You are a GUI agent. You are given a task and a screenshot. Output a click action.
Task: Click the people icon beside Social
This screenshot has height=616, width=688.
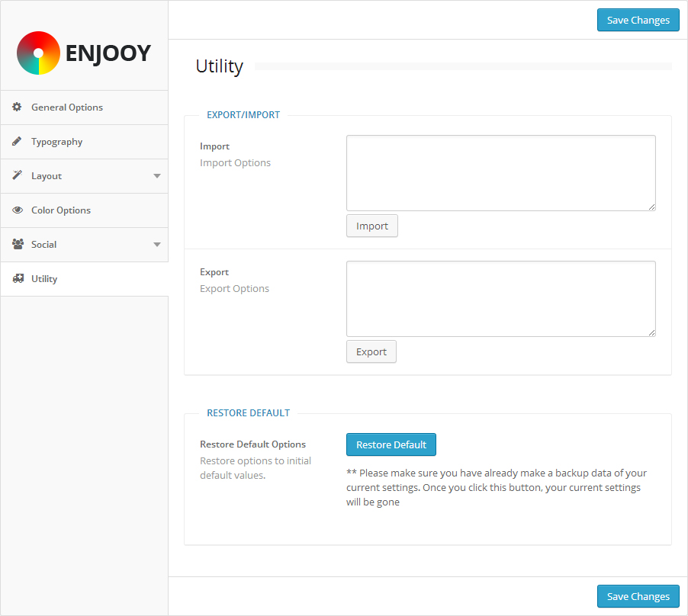(17, 245)
